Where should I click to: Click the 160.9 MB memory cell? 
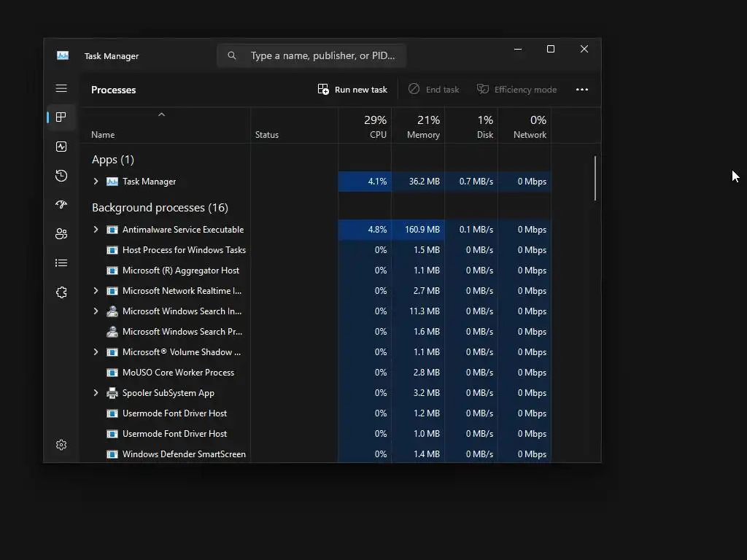pyautogui.click(x=418, y=230)
